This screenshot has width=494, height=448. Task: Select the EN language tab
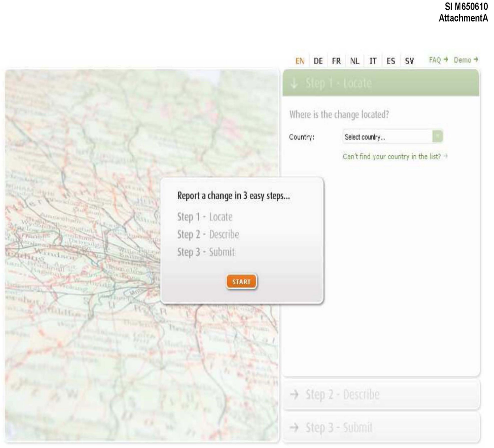[300, 61]
